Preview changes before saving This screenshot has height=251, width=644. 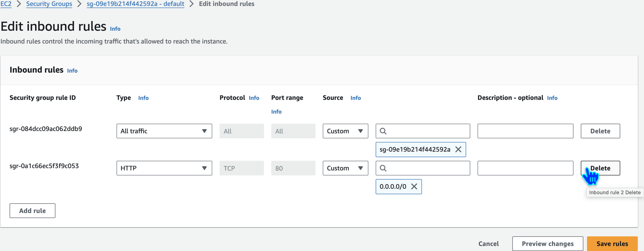548,244
